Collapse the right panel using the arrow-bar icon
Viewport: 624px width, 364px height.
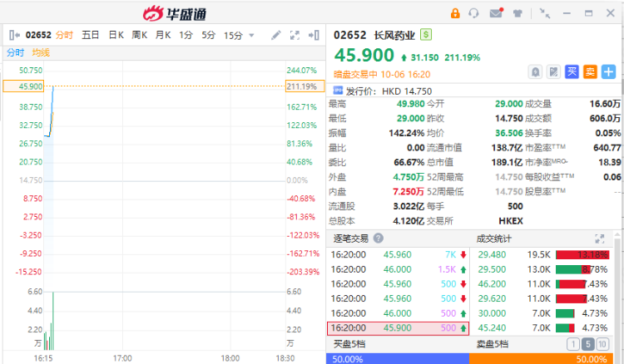click(314, 35)
